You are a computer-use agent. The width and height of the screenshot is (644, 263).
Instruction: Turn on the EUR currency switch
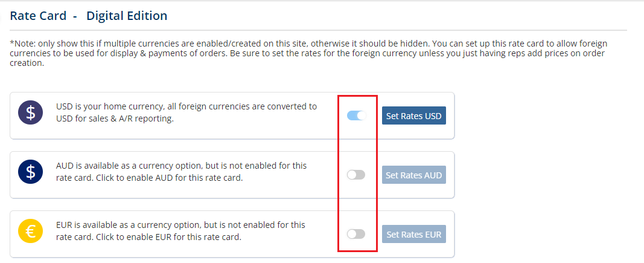pos(356,234)
